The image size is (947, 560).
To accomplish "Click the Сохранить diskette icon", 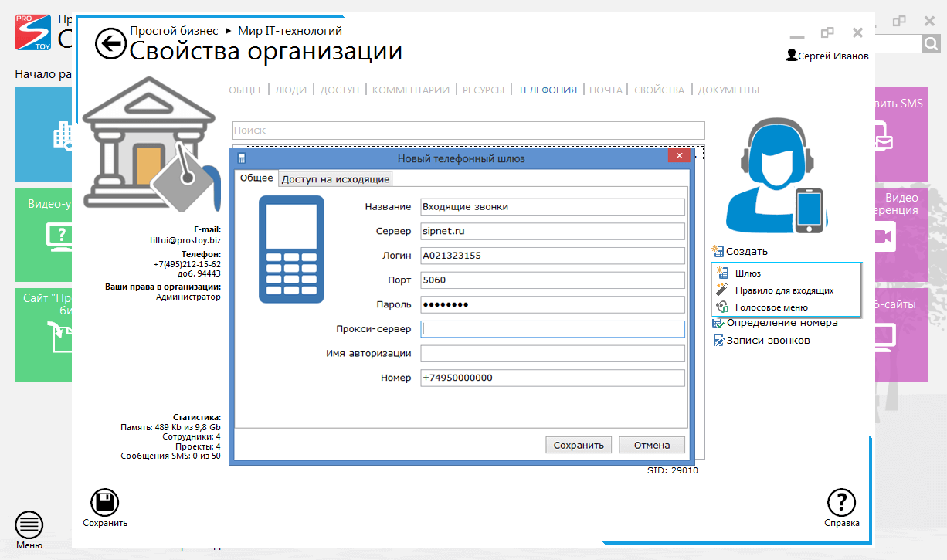I will [x=104, y=503].
